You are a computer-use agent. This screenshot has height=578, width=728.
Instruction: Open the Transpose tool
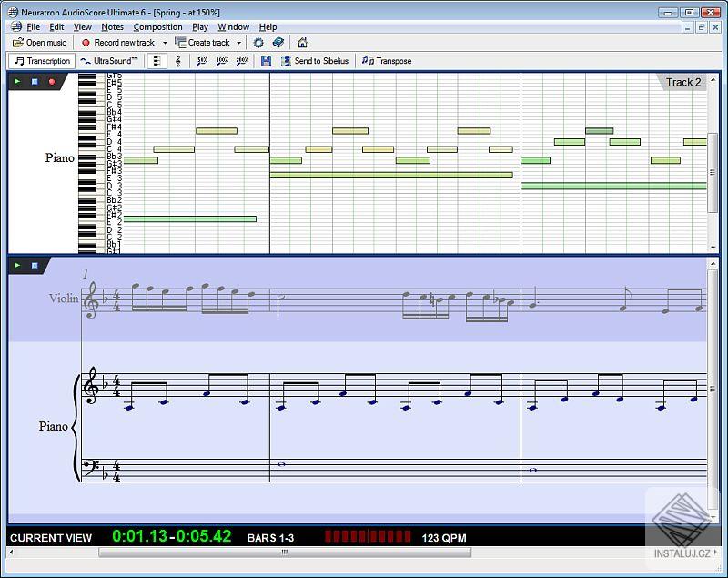[388, 61]
